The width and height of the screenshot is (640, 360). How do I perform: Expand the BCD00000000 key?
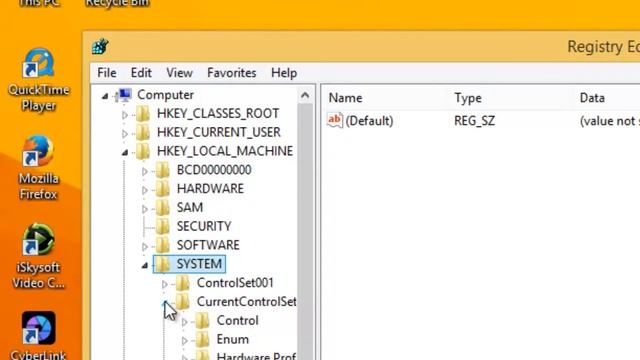pyautogui.click(x=144, y=171)
